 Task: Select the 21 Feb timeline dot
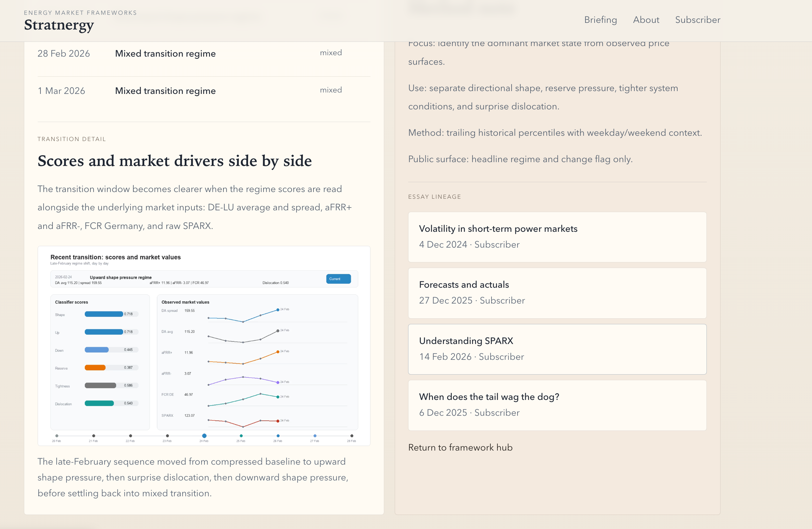click(94, 436)
